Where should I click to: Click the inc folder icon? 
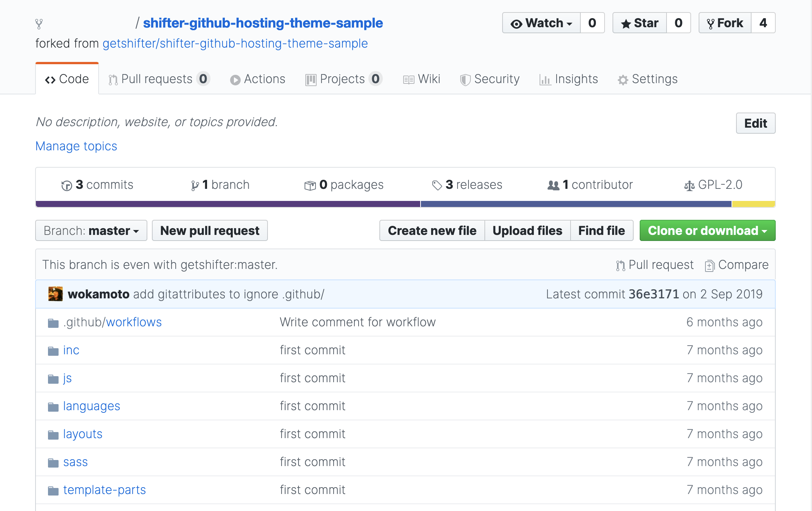tap(53, 351)
